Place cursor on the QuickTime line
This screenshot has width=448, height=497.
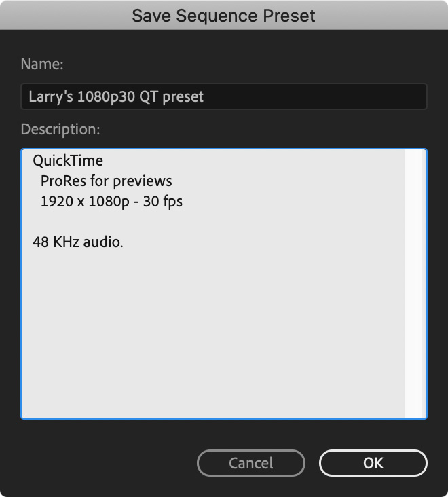pos(68,161)
